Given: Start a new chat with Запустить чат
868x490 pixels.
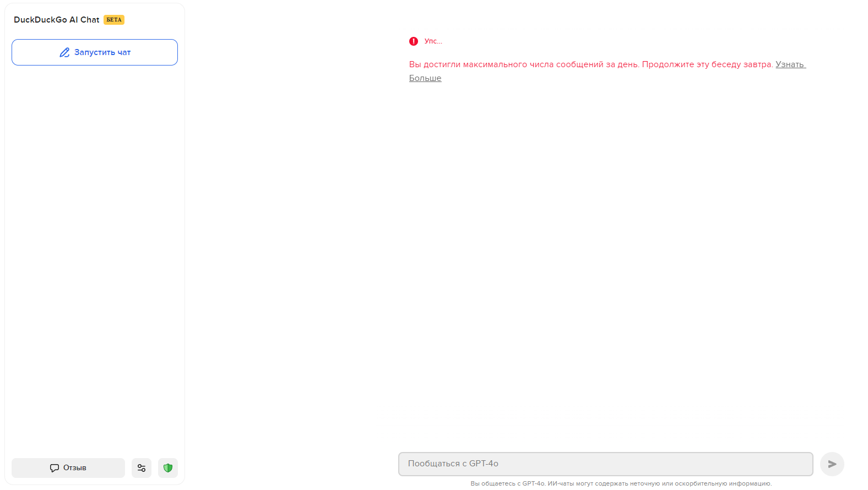Looking at the screenshot, I should point(95,52).
